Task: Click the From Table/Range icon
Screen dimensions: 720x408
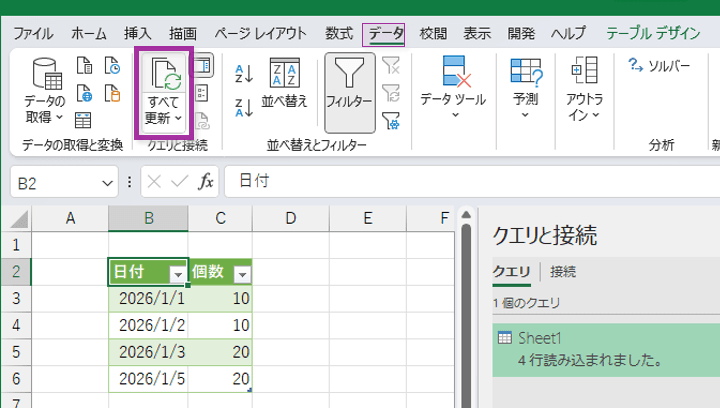Action: 83,120
